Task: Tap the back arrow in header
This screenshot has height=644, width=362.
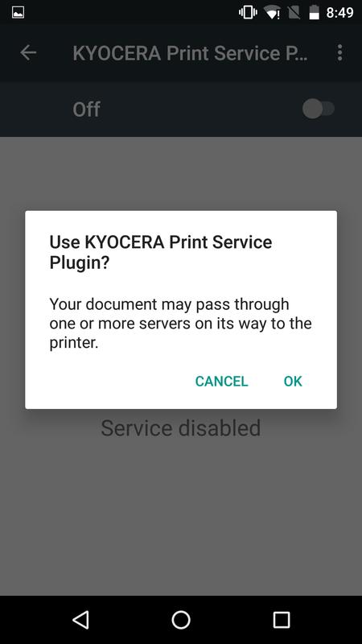Action: (28, 52)
